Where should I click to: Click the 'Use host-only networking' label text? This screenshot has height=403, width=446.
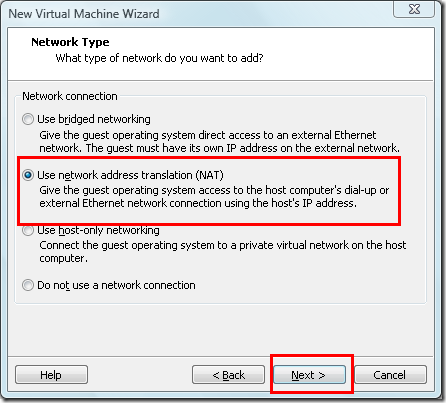pyautogui.click(x=98, y=230)
